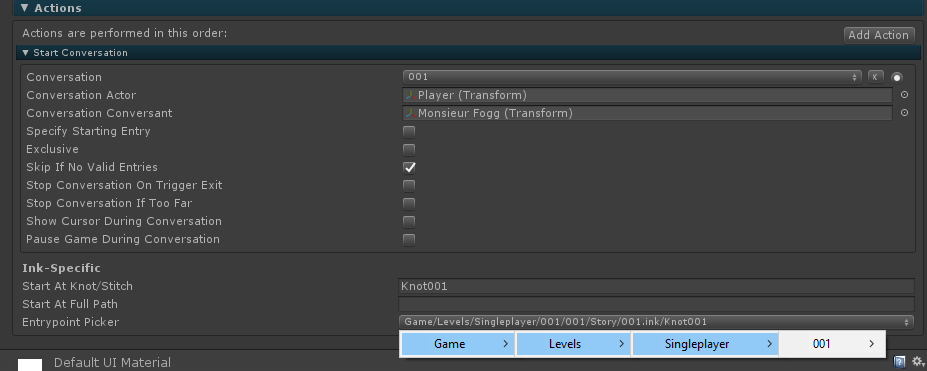Screen dimensions: 927x371
Task: Check Pause Game During Conversation
Action: (x=409, y=239)
